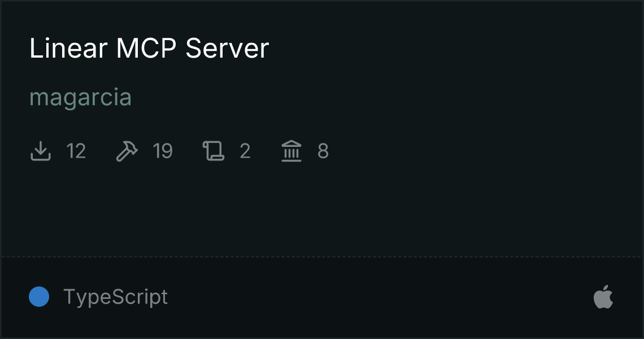The width and height of the screenshot is (644, 339).
Task: Select the prompts count 2
Action: pyautogui.click(x=245, y=151)
